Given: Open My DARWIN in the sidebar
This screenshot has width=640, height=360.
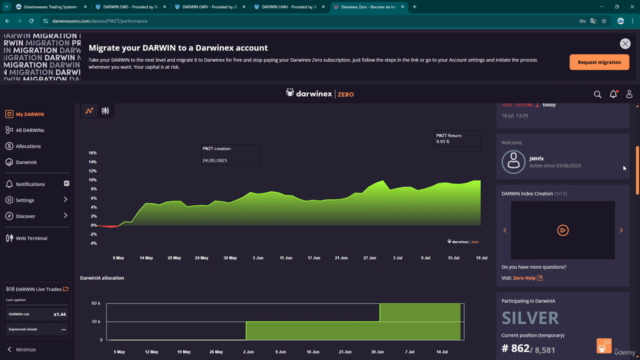Looking at the screenshot, I should 24,114.
